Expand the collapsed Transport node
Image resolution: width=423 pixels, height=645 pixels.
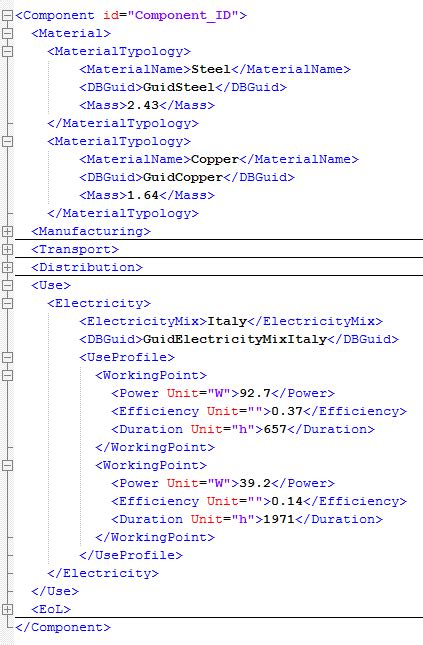7,249
